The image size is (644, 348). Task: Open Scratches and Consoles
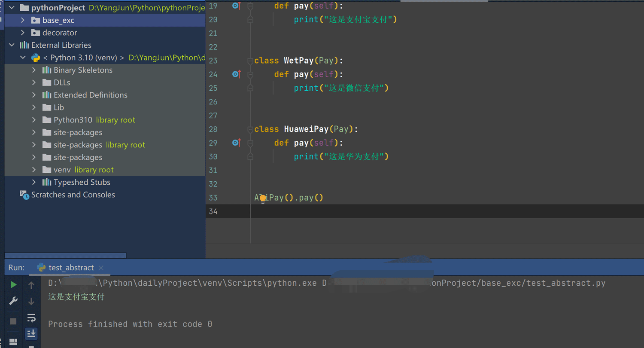[x=73, y=195]
